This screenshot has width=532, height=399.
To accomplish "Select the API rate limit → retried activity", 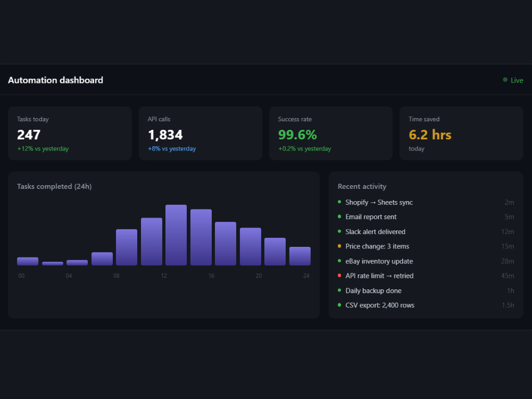I will click(426, 276).
